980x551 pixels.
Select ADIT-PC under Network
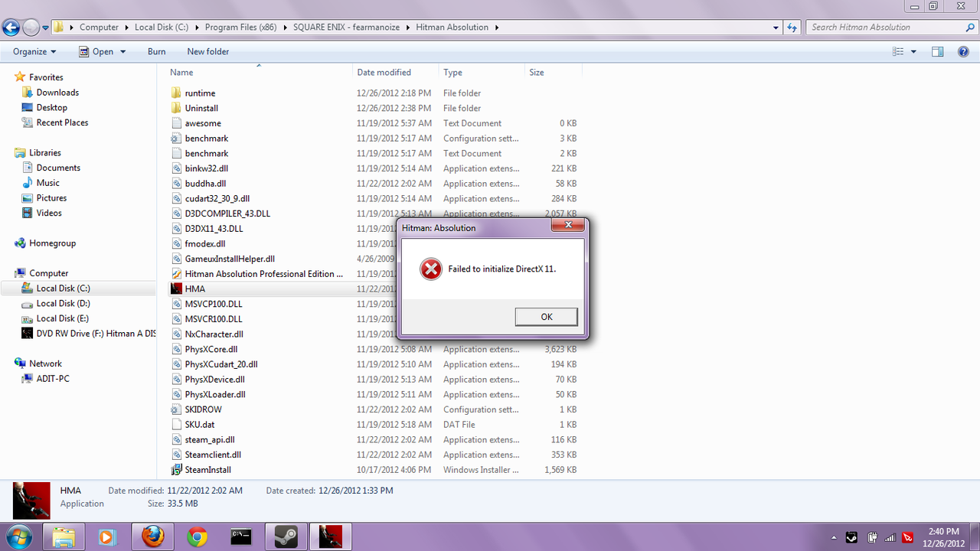pyautogui.click(x=53, y=379)
